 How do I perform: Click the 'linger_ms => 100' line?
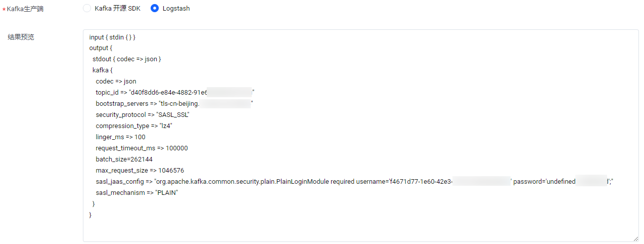120,137
